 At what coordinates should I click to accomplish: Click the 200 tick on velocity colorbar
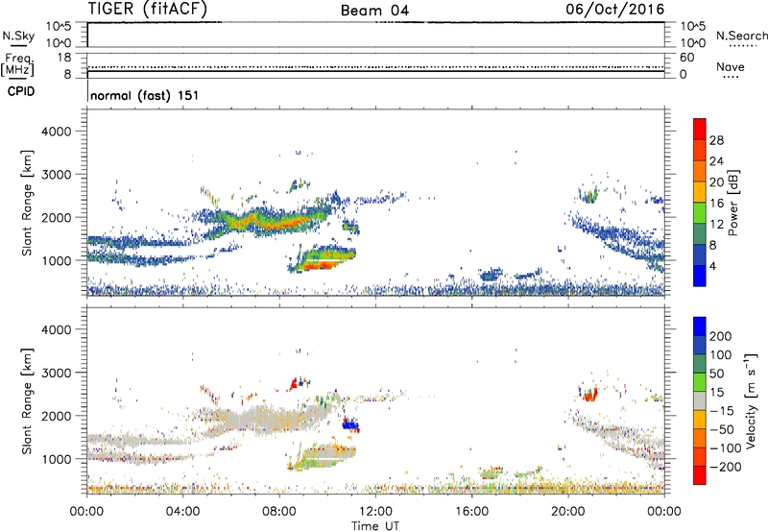click(721, 336)
